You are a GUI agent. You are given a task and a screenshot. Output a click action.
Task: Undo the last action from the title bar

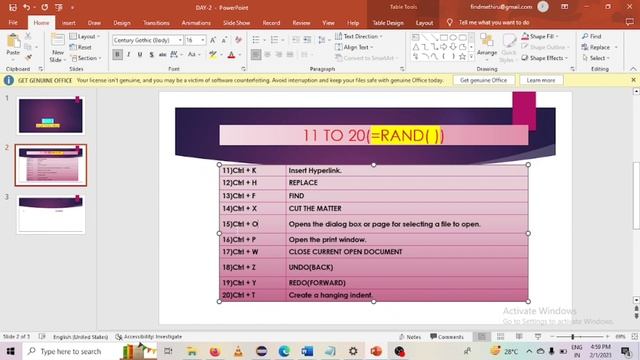(27, 7)
